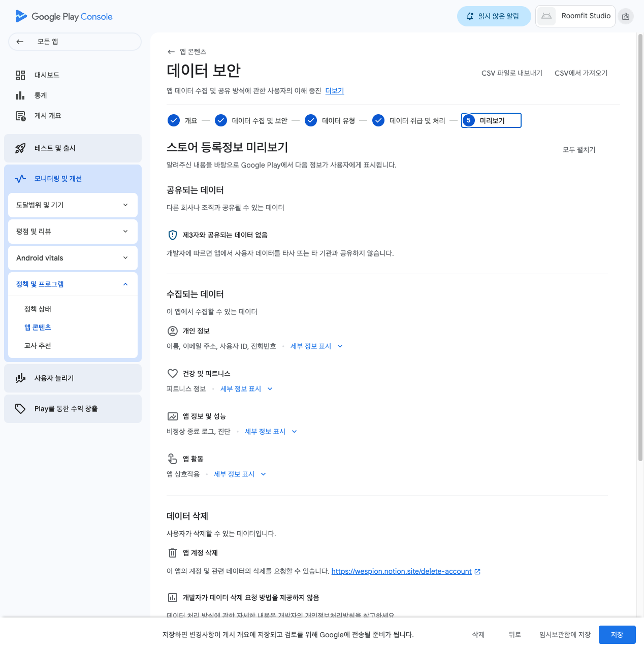
Task: Click the 통계 bar chart icon
Action: click(x=20, y=95)
